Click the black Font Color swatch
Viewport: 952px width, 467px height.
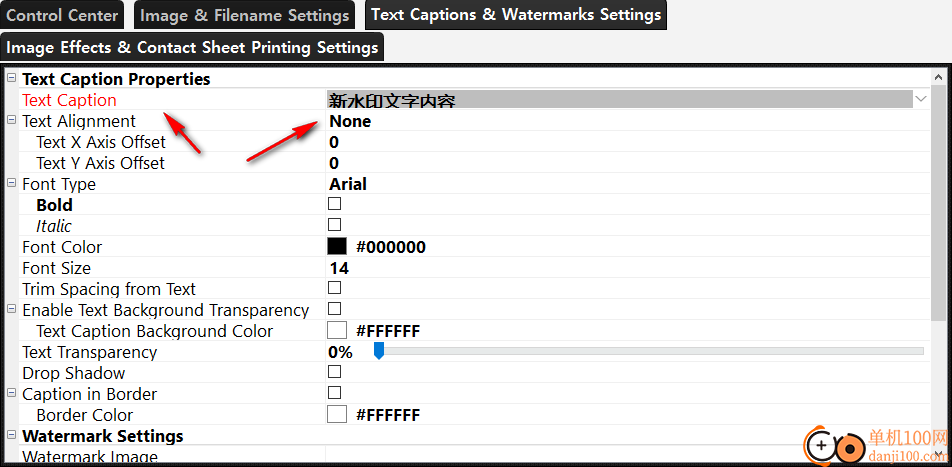click(x=337, y=246)
